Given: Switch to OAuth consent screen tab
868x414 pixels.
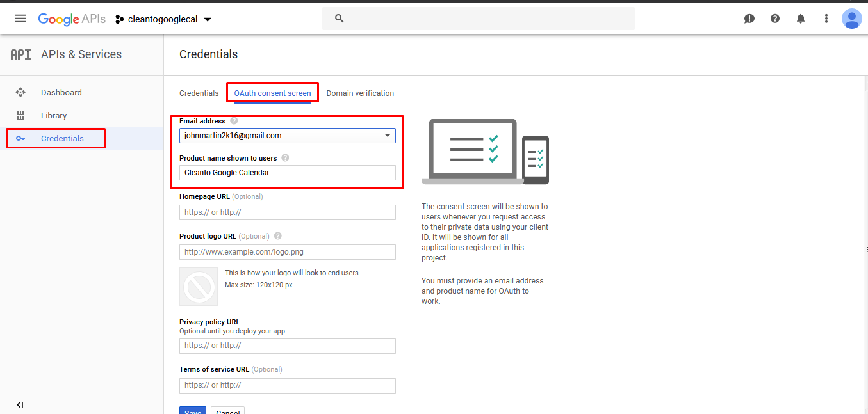Looking at the screenshot, I should [272, 93].
